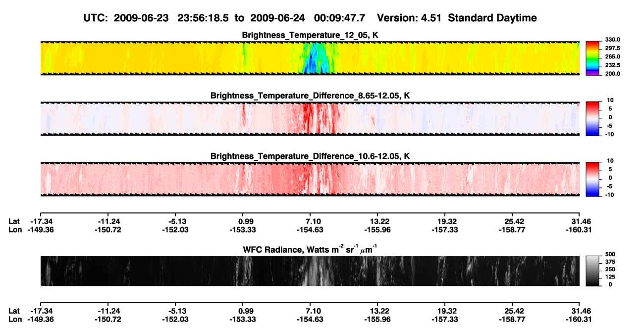Click the WFC Radiance panel title
Image resolution: width=644 pixels, height=330 pixels.
[x=310, y=249]
